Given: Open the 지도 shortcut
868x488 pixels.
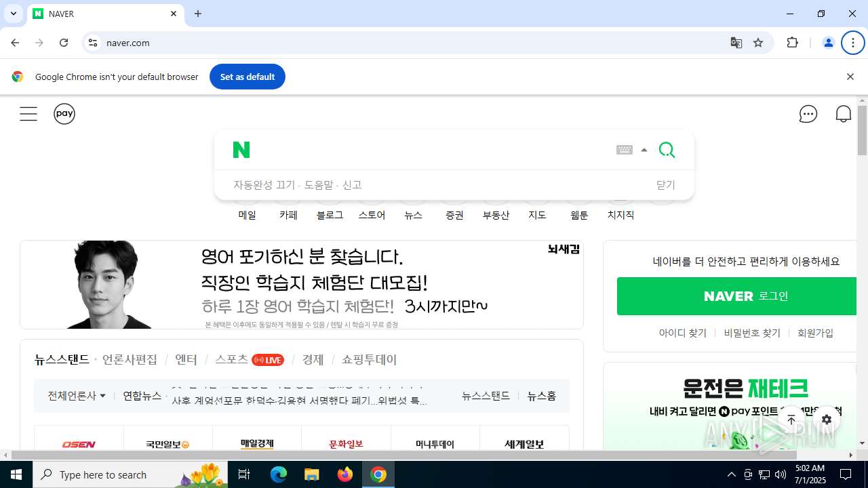Looking at the screenshot, I should coord(537,215).
